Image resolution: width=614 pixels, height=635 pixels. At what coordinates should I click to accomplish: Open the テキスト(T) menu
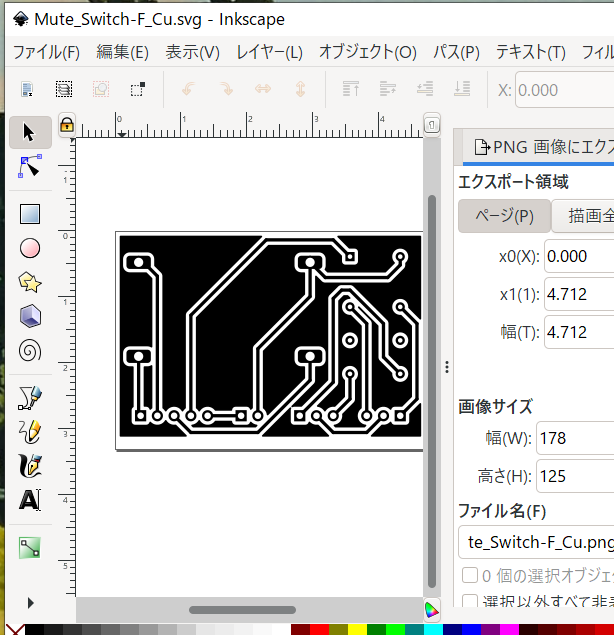point(531,52)
